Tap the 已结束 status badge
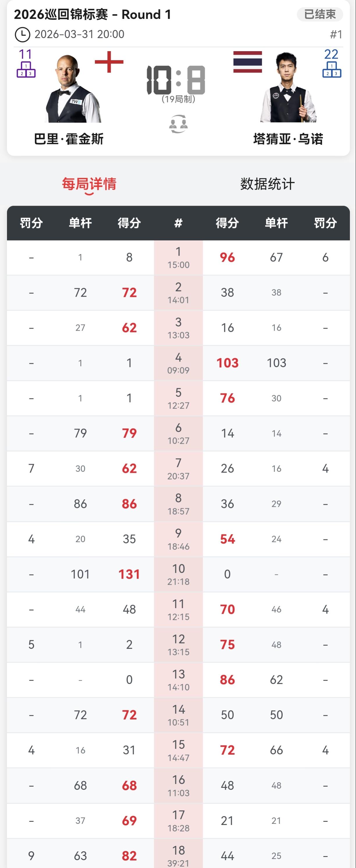356x868 pixels. [x=320, y=14]
